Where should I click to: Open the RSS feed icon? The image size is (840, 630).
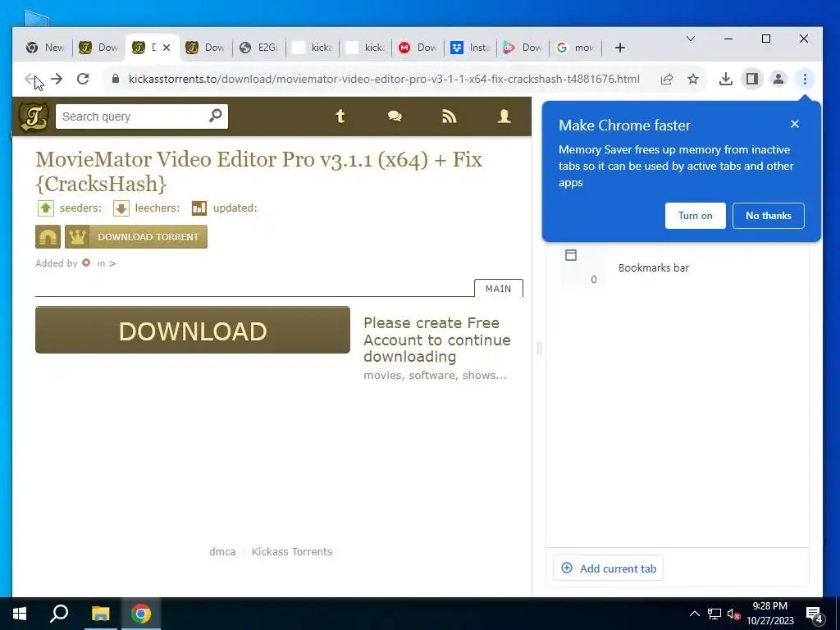click(x=449, y=116)
